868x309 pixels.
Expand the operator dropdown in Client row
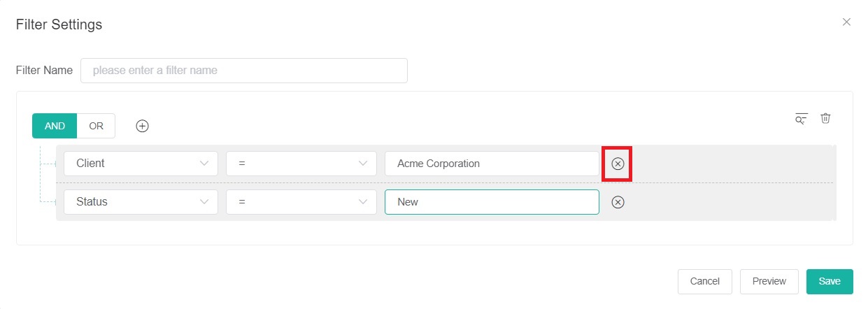[301, 164]
